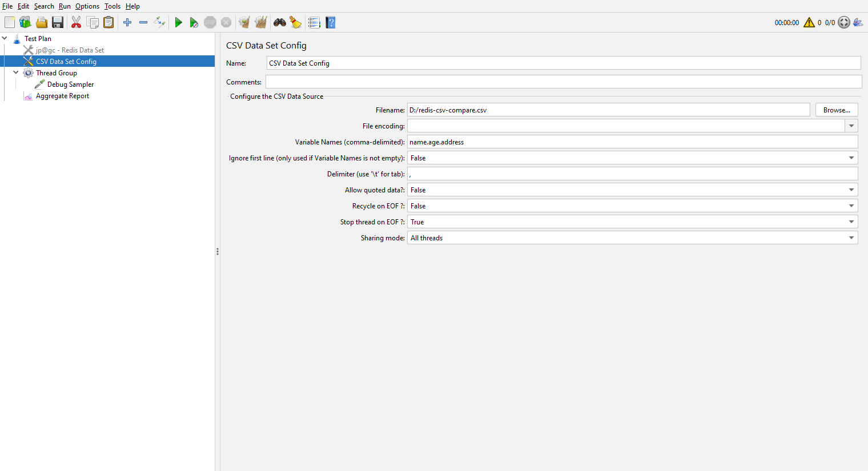Click the Delimiter input field

tap(632, 174)
